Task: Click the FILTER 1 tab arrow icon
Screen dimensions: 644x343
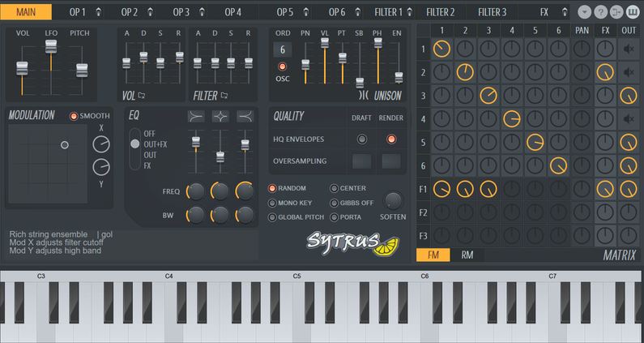Action: point(409,12)
